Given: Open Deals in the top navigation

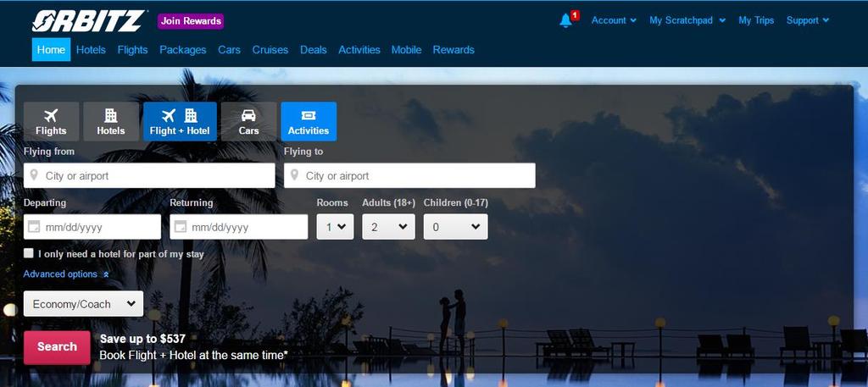Looking at the screenshot, I should click(x=314, y=50).
